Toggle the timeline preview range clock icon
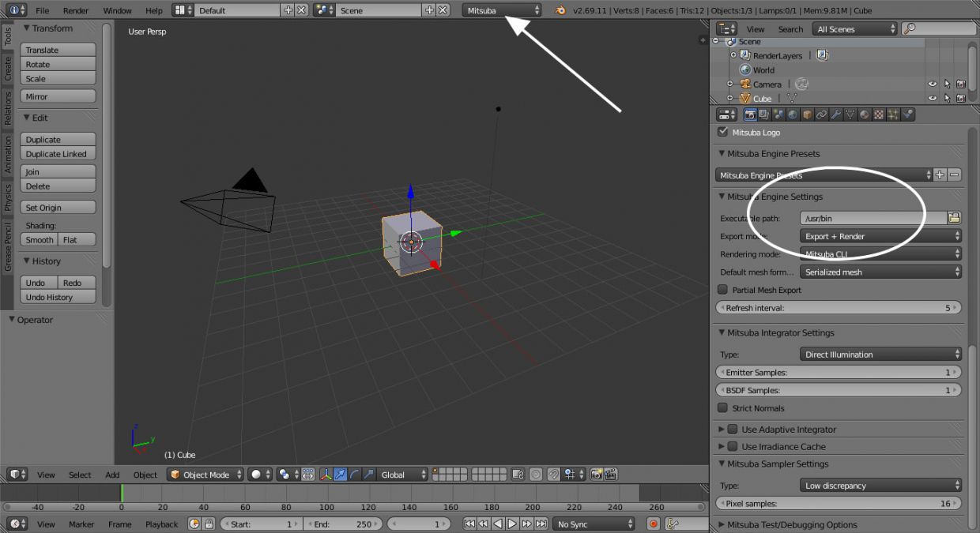The width and height of the screenshot is (980, 533). [x=194, y=524]
